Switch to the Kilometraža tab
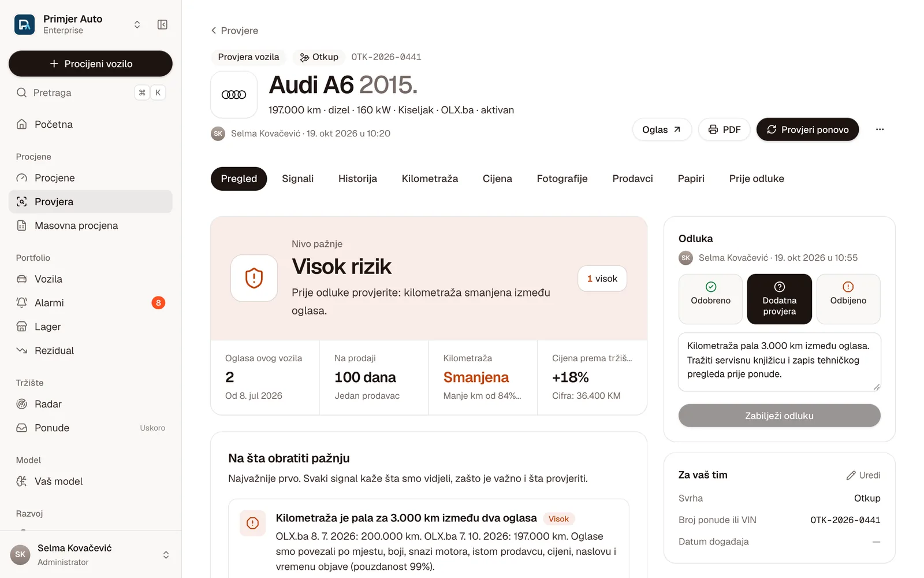 430,179
